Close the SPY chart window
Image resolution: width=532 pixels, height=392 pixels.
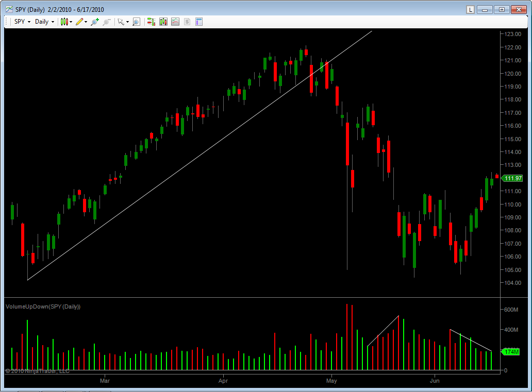519,9
